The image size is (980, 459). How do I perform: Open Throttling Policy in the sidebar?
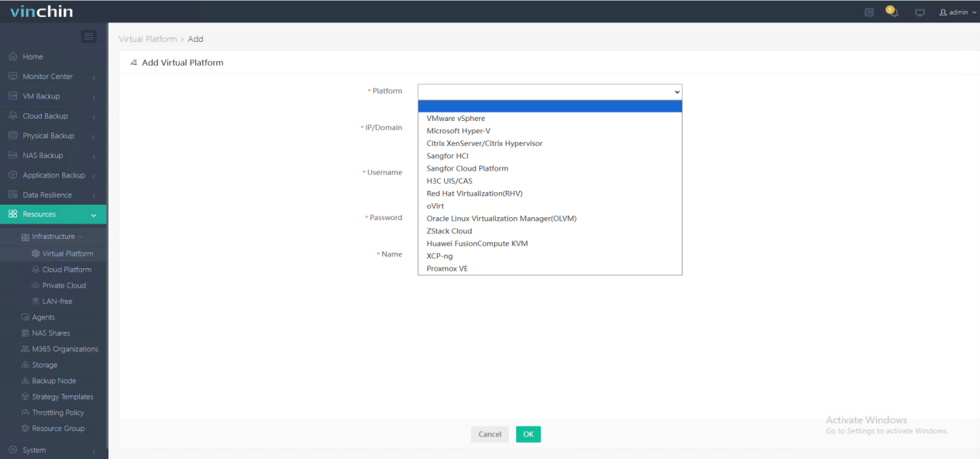coord(53,412)
